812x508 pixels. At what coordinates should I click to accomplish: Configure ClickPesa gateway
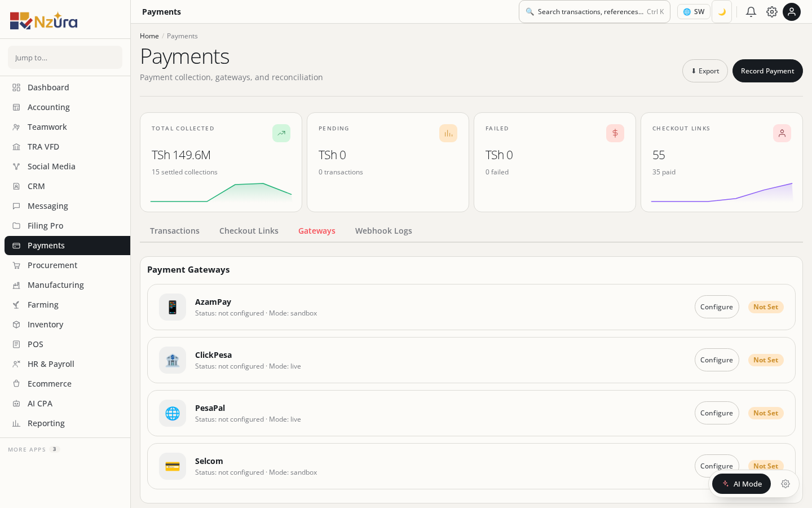[717, 360]
